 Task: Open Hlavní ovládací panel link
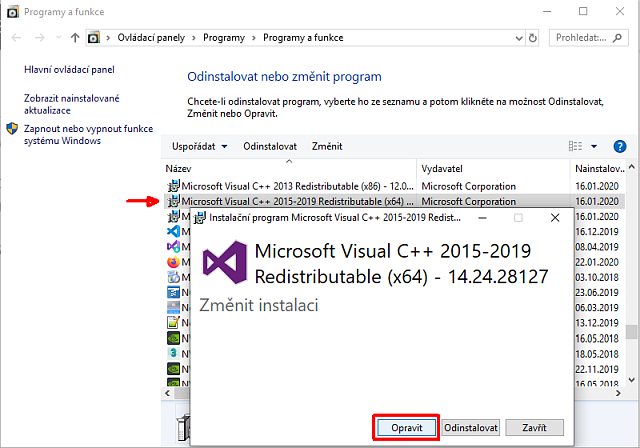click(69, 70)
